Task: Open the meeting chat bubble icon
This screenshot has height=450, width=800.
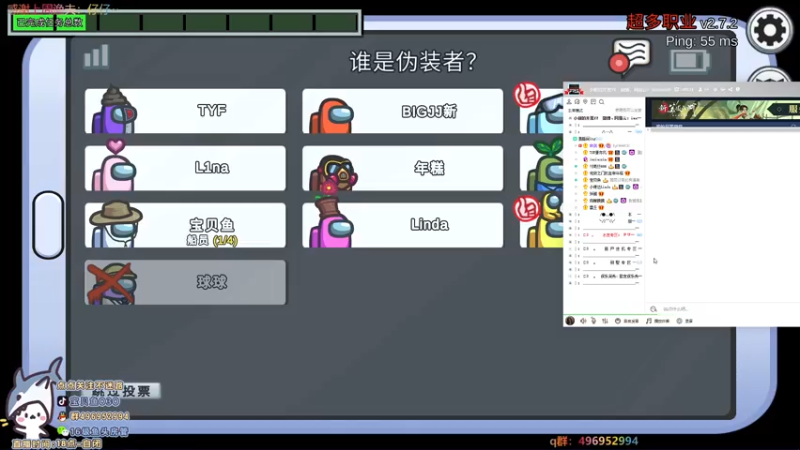Action: 630,55
